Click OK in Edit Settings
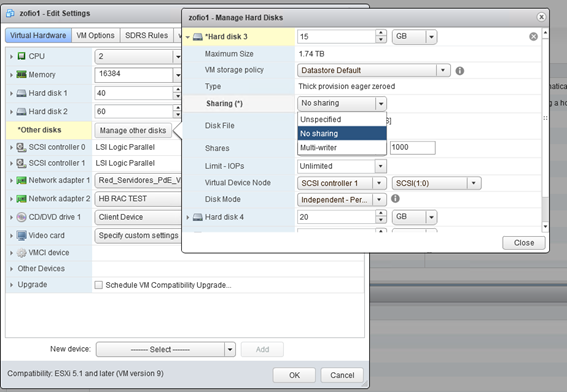Image resolution: width=567 pixels, height=392 pixels. click(294, 375)
